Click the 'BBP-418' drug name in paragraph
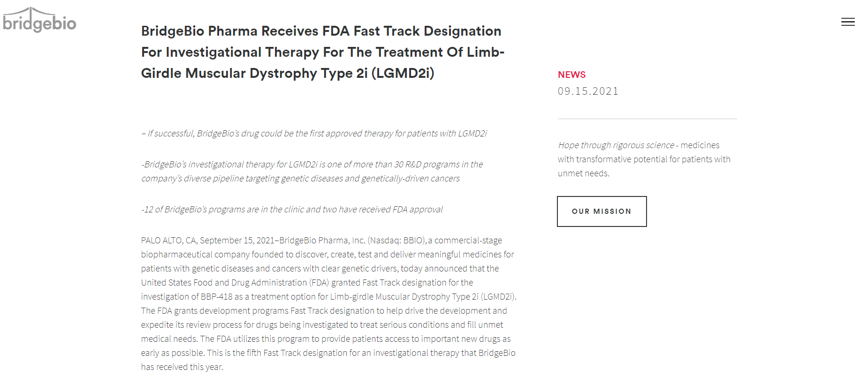Viewport: 868px width, 377px height. [x=216, y=297]
